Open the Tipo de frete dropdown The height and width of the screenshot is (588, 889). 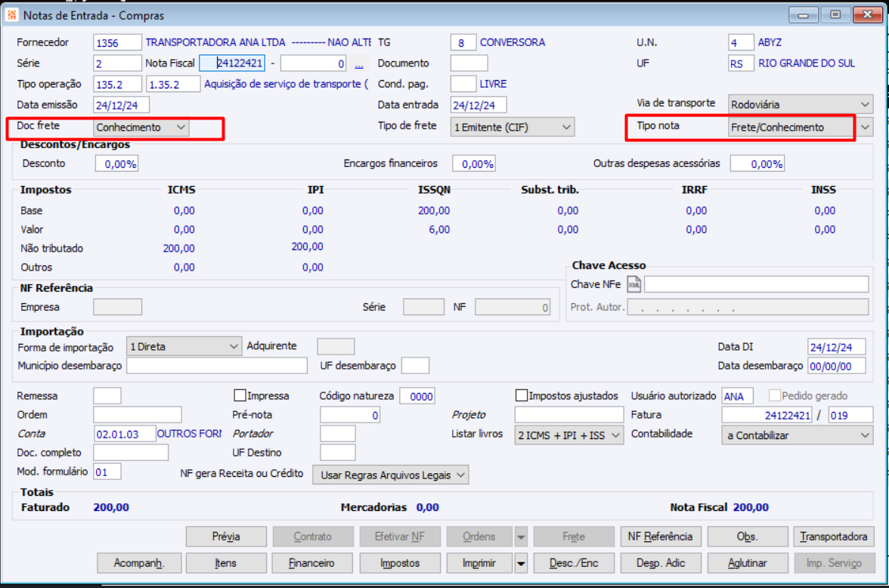tap(565, 128)
